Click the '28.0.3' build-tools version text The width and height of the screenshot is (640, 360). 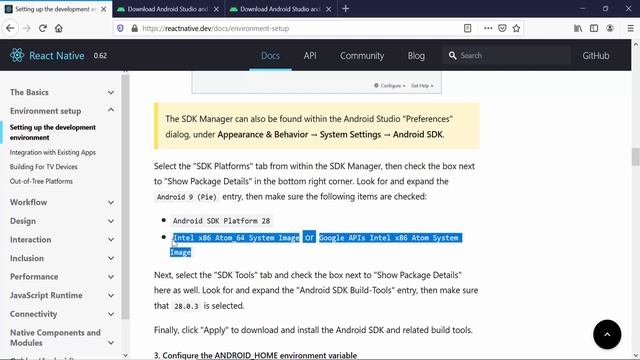coord(186,306)
